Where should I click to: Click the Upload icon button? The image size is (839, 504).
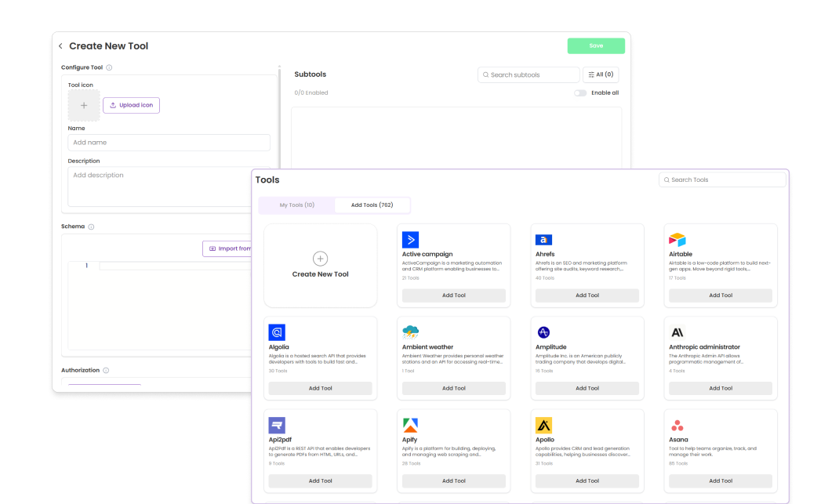(131, 105)
